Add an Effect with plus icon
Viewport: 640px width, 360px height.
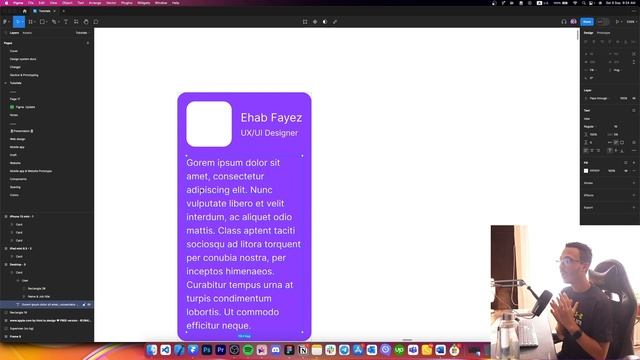634,196
